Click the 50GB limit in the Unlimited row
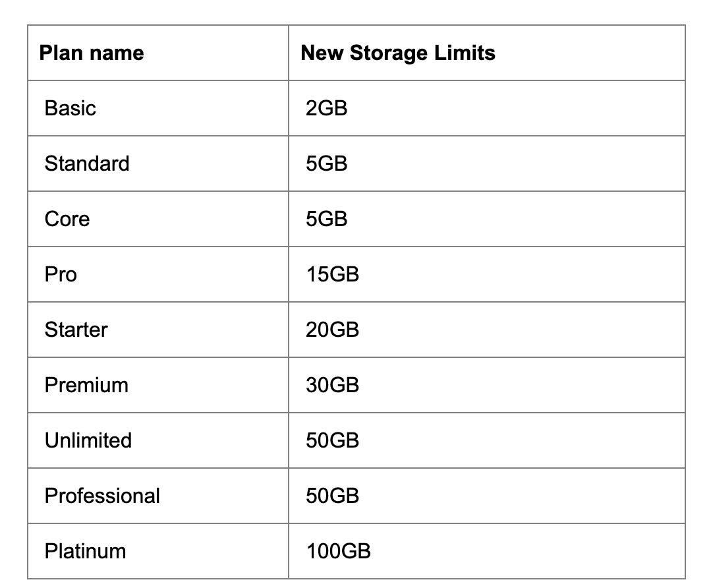 tap(332, 440)
